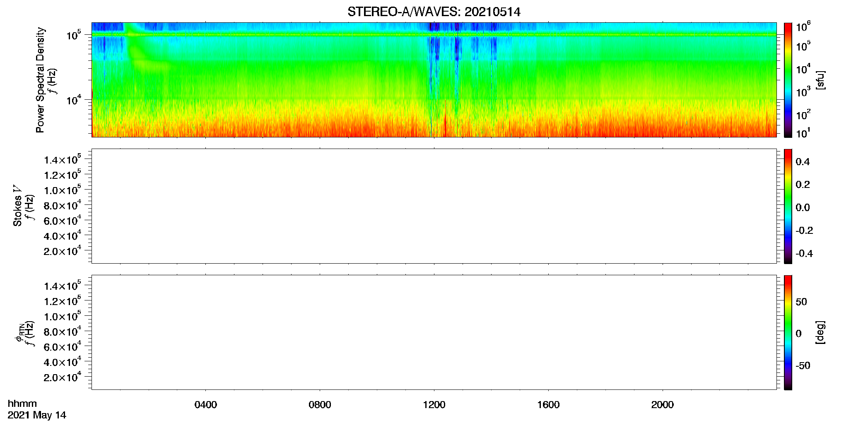This screenshot has width=868, height=447.
Task: Click the -0.4 label on Stokes V colorbar
Action: click(804, 253)
